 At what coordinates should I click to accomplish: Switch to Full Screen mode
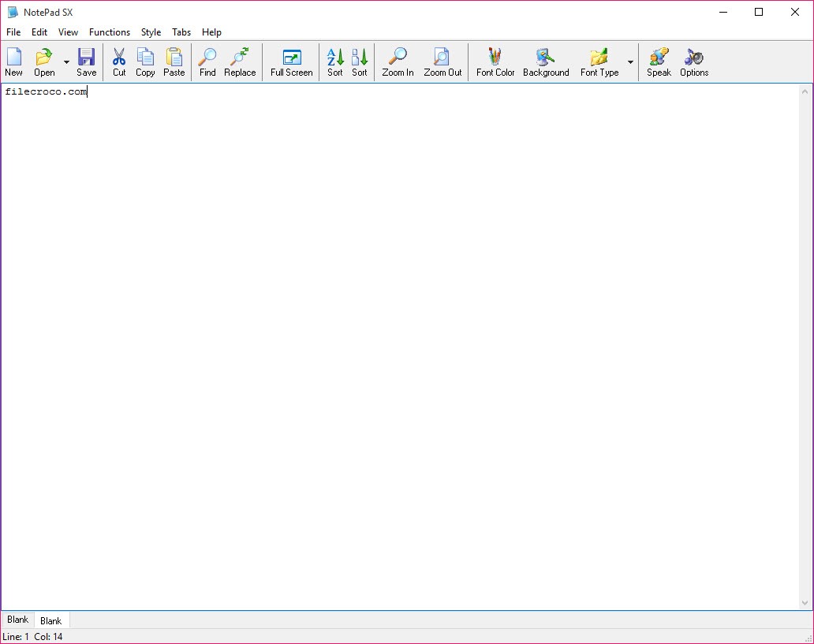[291, 61]
